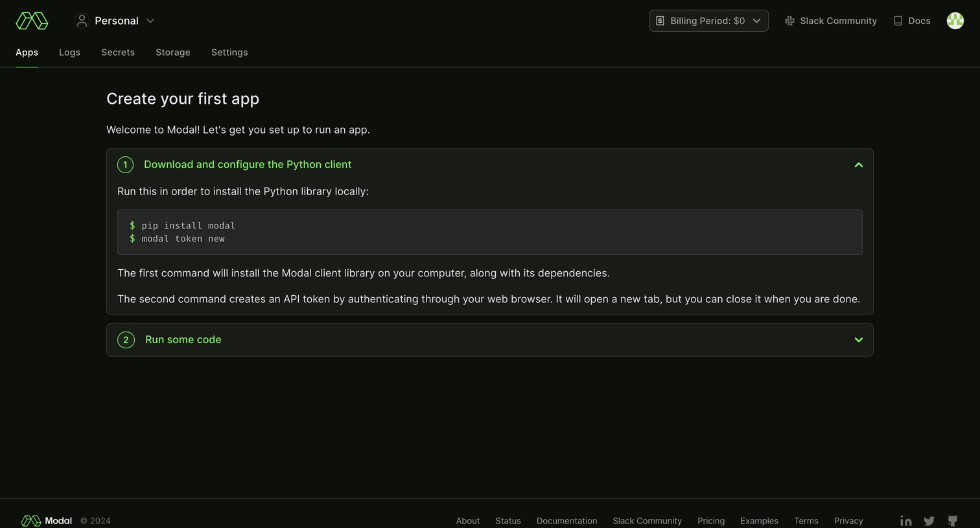
Task: Click the Twitter icon in footer
Action: point(929,521)
